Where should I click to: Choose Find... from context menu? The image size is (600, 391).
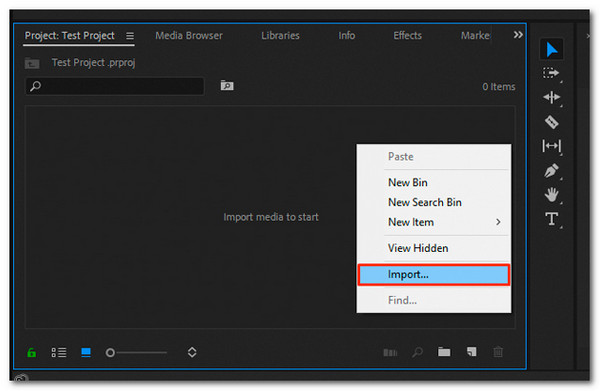434,300
